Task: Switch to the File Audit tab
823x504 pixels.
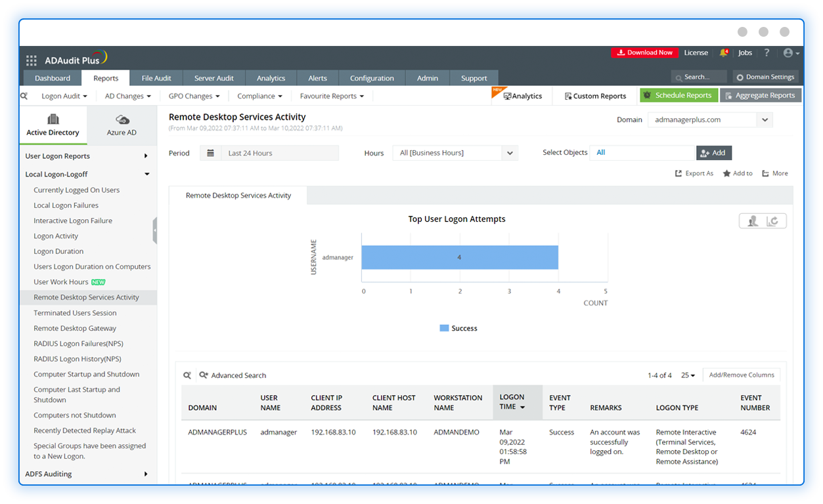Action: 156,78
